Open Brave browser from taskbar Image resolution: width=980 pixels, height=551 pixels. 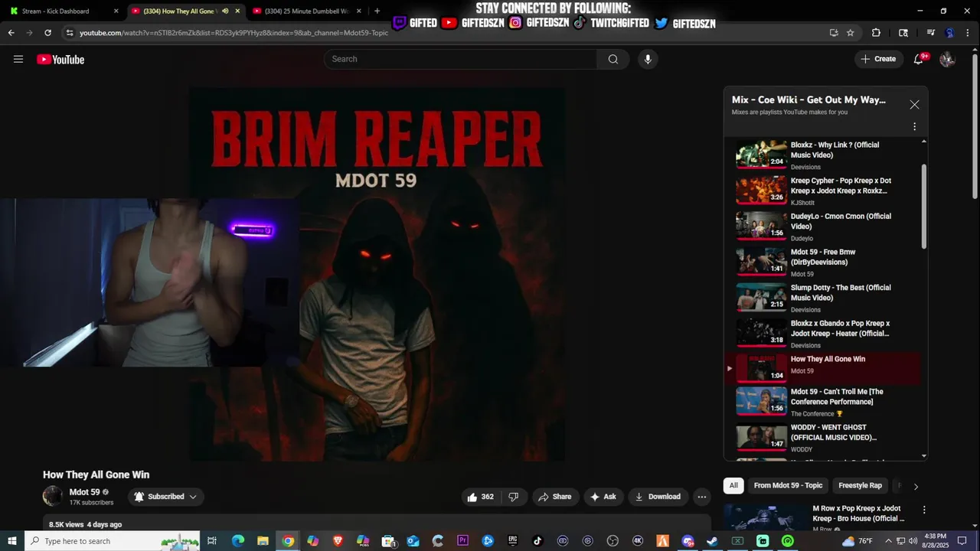(x=338, y=541)
